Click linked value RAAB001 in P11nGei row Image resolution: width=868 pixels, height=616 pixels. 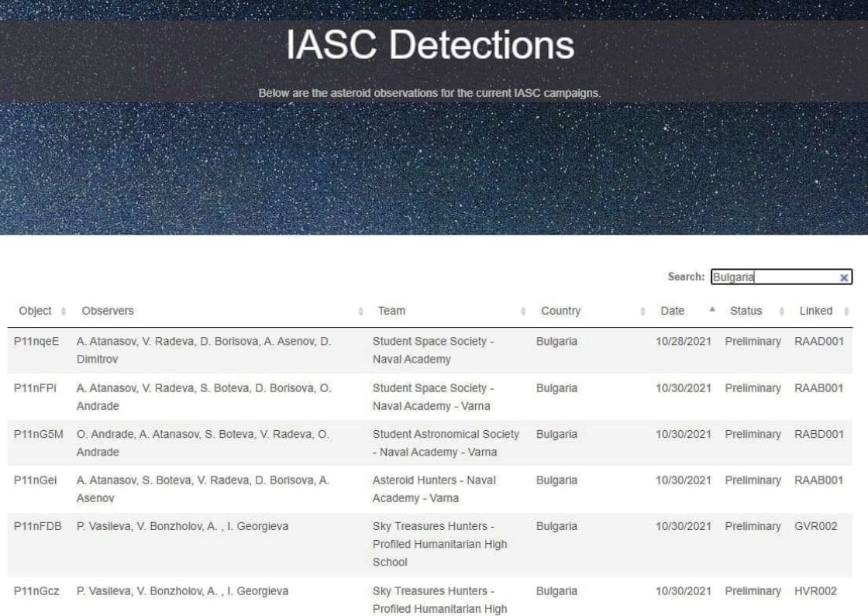(x=818, y=480)
